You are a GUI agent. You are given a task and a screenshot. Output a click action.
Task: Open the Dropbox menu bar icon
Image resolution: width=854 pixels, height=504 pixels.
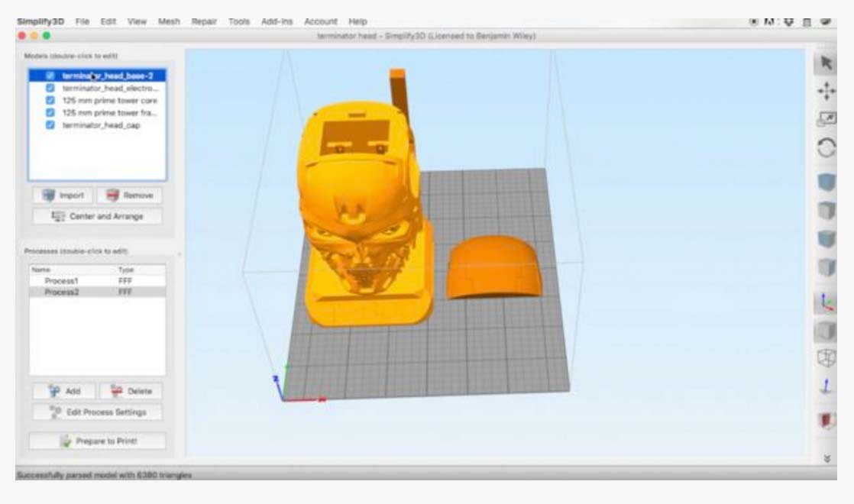click(788, 22)
